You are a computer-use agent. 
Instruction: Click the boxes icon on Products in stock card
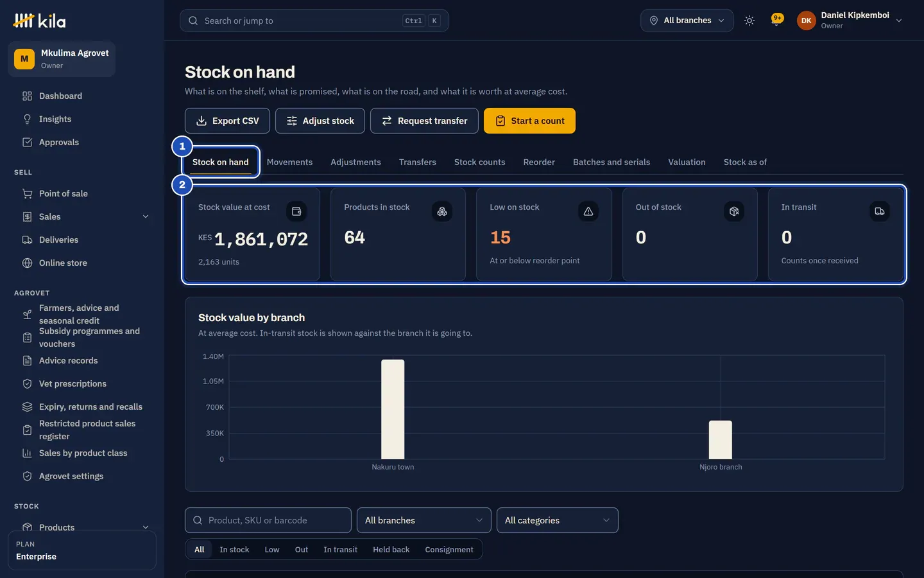[x=442, y=211]
